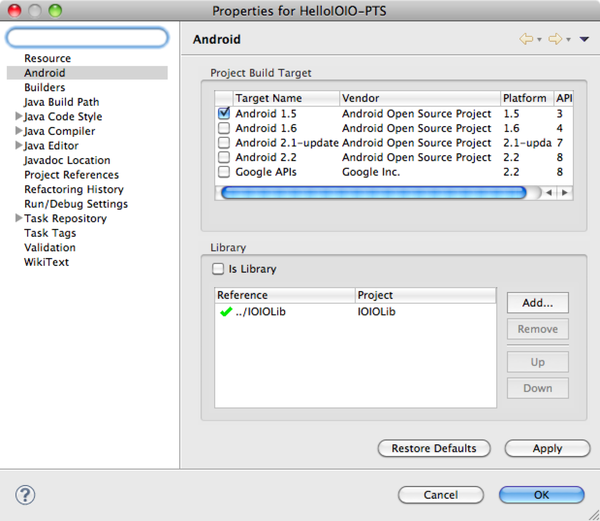Open the Project References page
600x521 pixels.
click(72, 174)
